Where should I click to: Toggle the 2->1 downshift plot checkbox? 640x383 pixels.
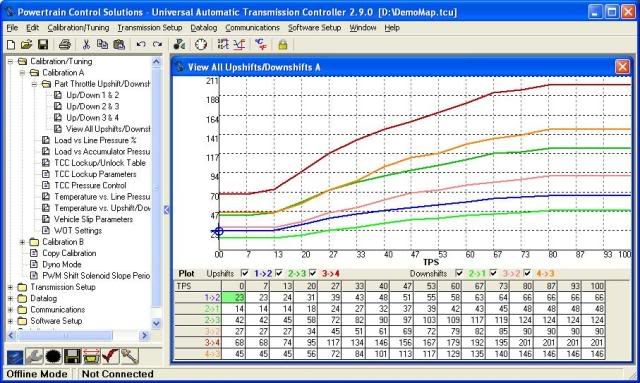click(459, 273)
